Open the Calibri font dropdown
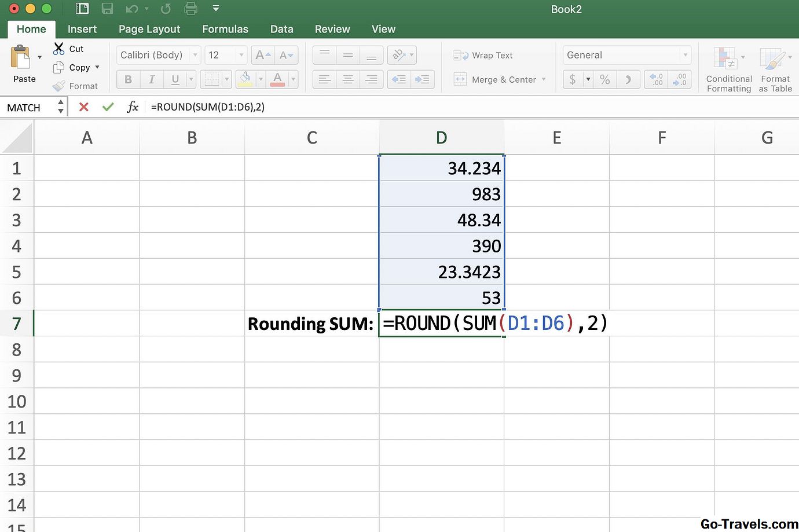This screenshot has width=799, height=532. pos(195,55)
